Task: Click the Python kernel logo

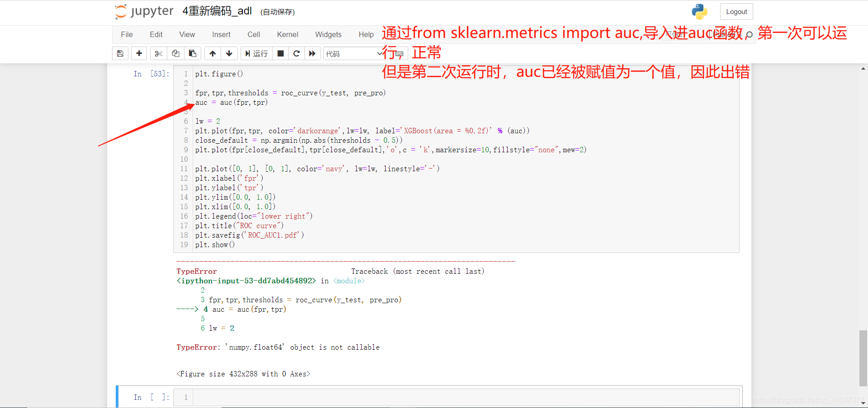Action: click(699, 12)
